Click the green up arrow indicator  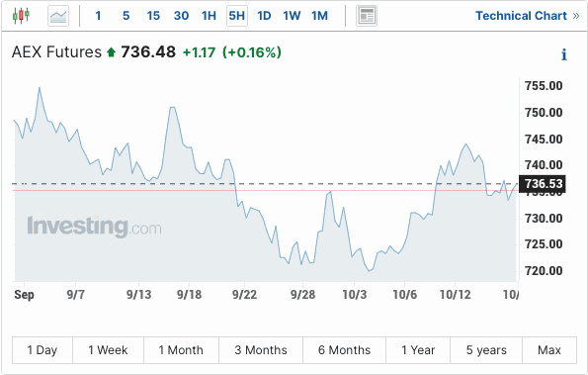111,51
